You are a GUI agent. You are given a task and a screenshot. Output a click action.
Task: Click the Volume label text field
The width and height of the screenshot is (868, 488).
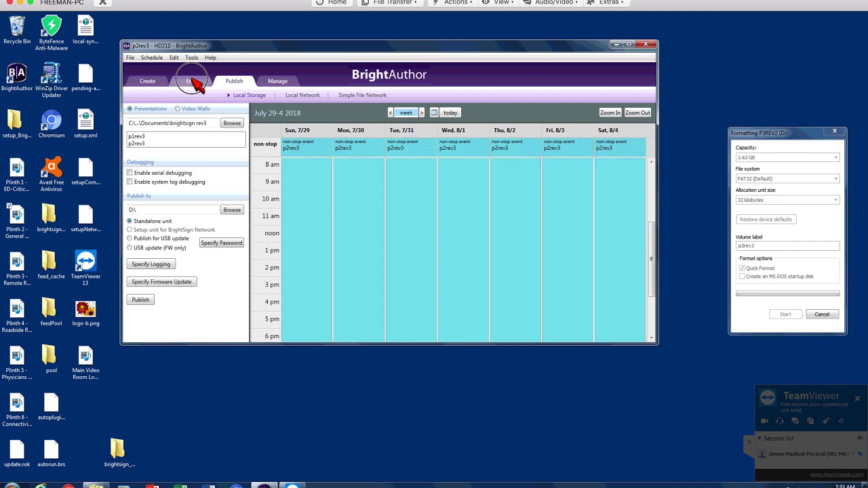pos(787,245)
